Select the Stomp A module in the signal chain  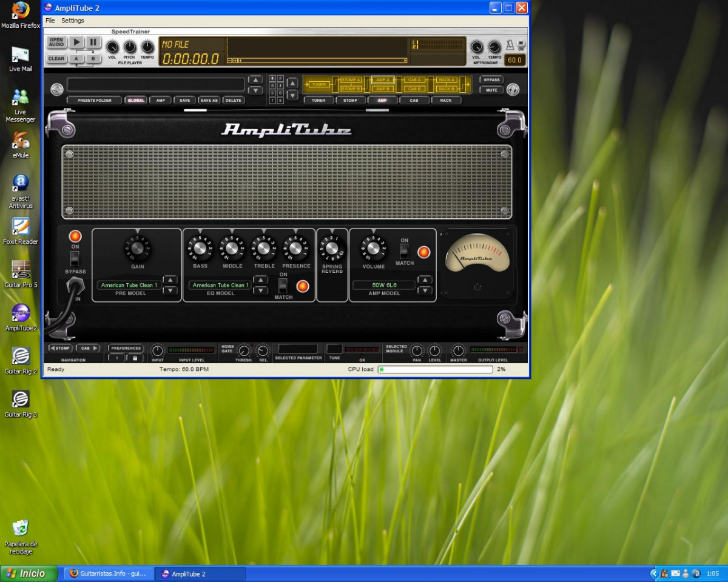tap(351, 79)
